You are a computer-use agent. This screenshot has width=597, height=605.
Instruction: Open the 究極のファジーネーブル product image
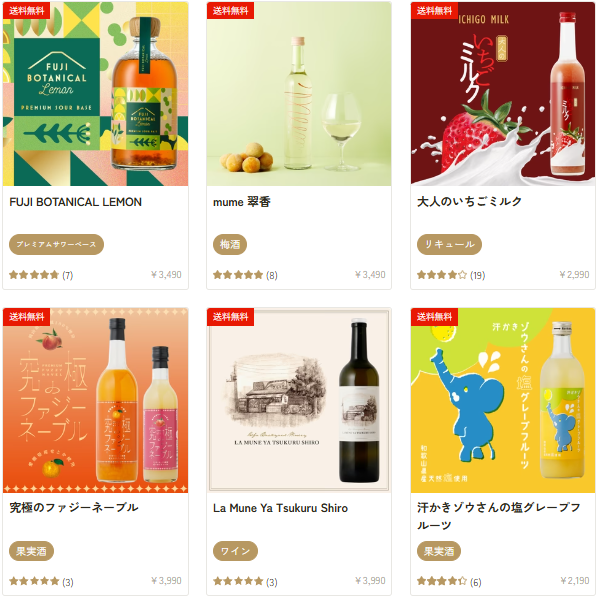95,400
